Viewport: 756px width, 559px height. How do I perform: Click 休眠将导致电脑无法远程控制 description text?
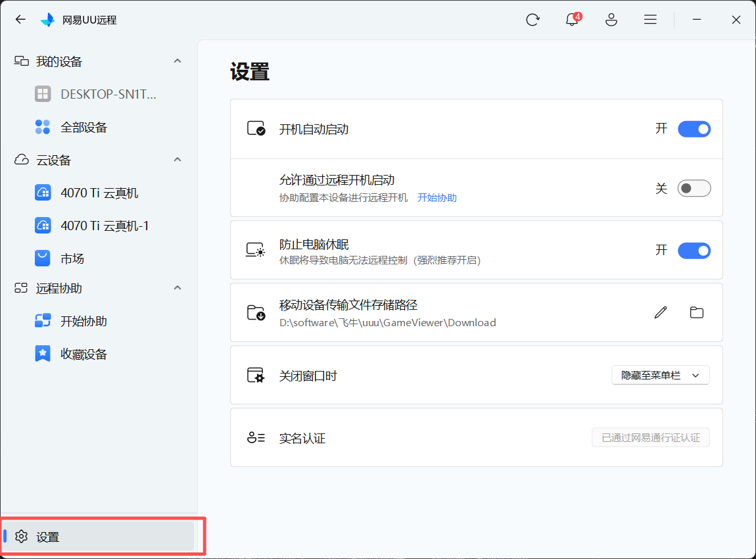380,260
